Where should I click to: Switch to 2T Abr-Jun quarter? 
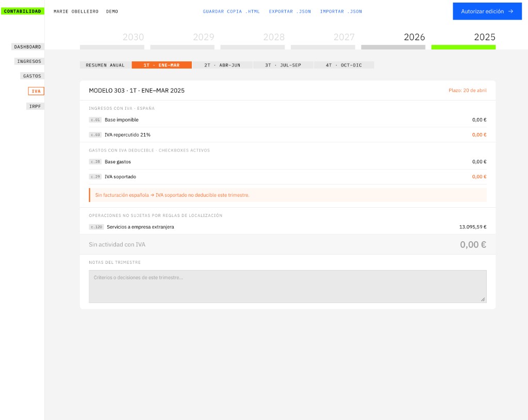222,65
